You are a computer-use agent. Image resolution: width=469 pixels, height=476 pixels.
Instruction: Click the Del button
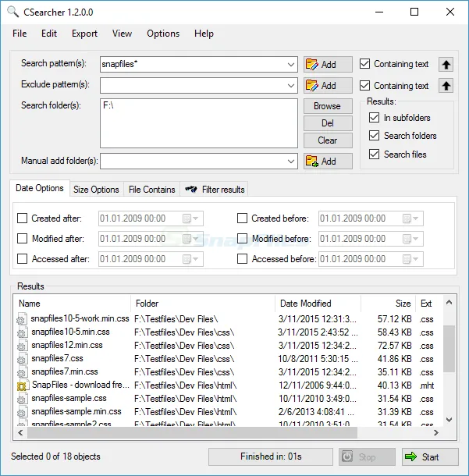coord(328,123)
